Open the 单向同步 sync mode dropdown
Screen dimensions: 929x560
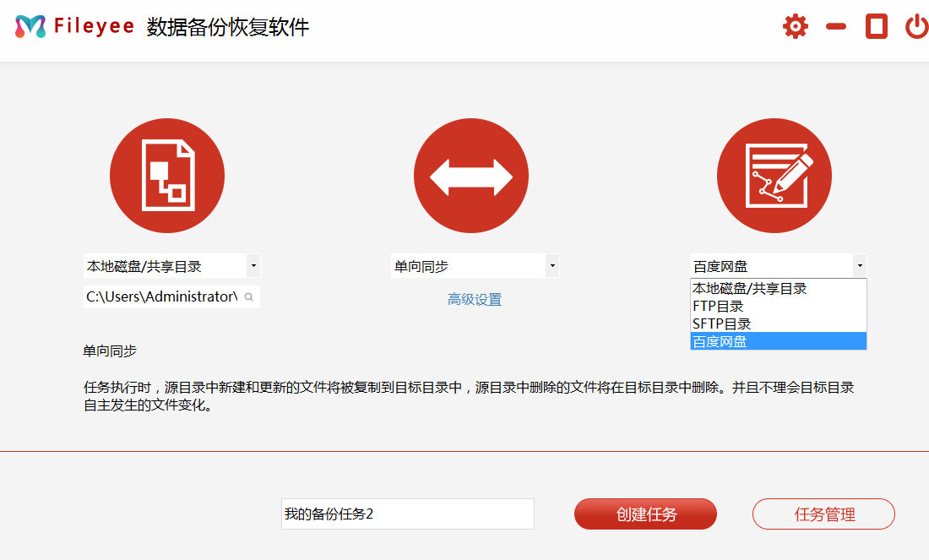[551, 266]
